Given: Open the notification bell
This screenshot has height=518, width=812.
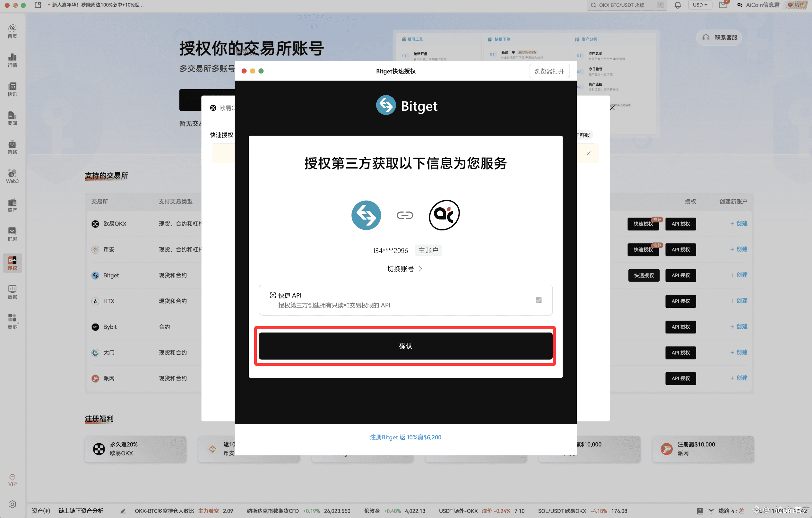Looking at the screenshot, I should 678,5.
